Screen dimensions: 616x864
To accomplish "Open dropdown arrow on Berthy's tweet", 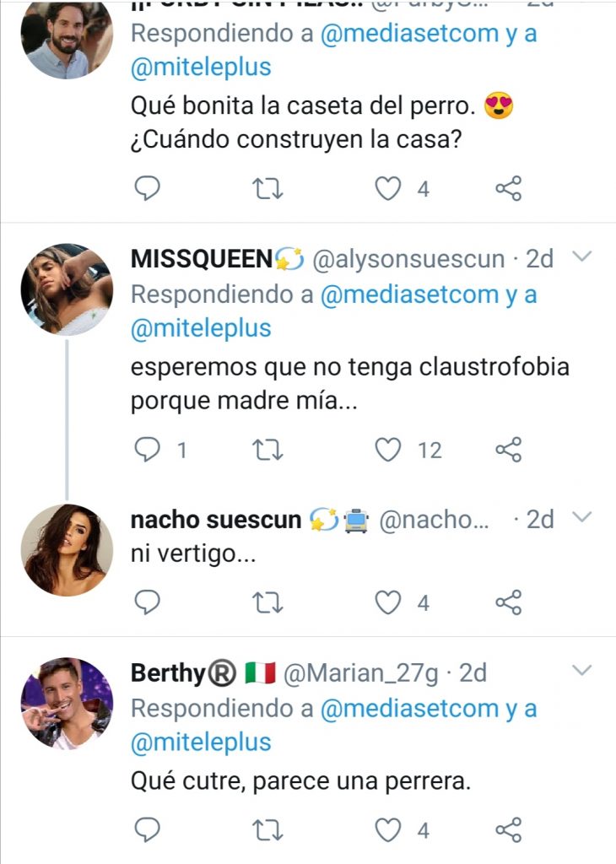I will tap(583, 671).
